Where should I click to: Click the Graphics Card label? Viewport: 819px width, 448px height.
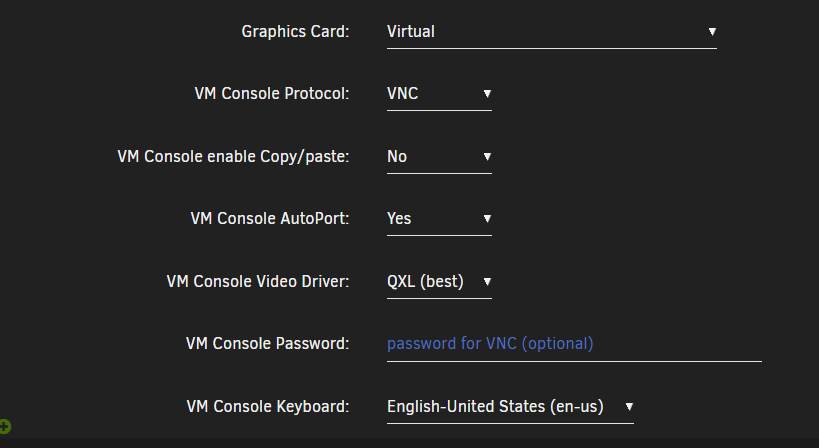295,32
